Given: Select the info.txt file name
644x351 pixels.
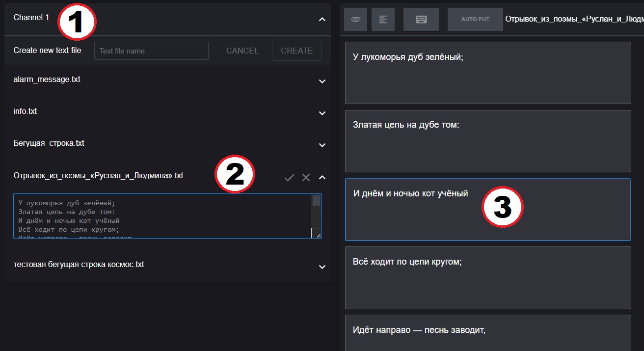Looking at the screenshot, I should (25, 111).
